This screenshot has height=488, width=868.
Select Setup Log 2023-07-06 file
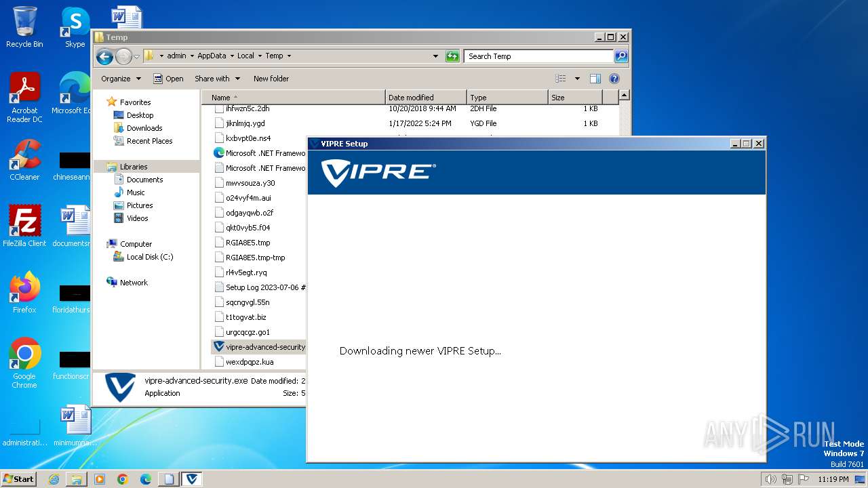[x=261, y=287]
